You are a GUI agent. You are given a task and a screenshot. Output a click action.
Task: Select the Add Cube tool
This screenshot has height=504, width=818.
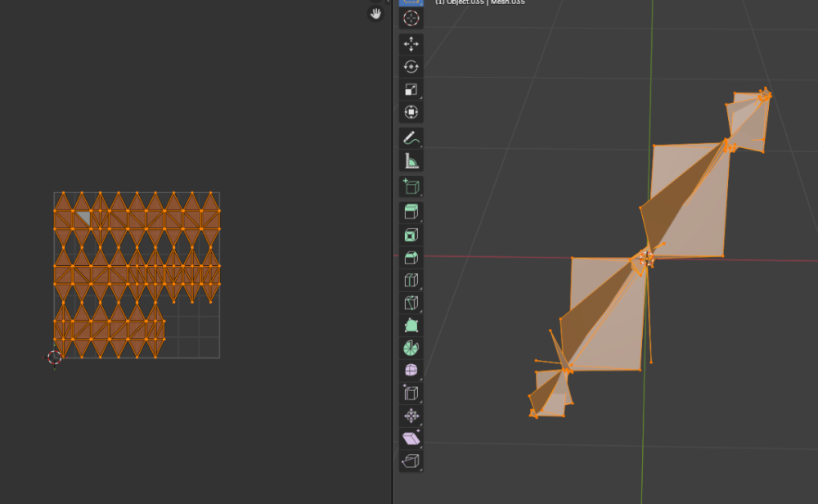coord(411,187)
